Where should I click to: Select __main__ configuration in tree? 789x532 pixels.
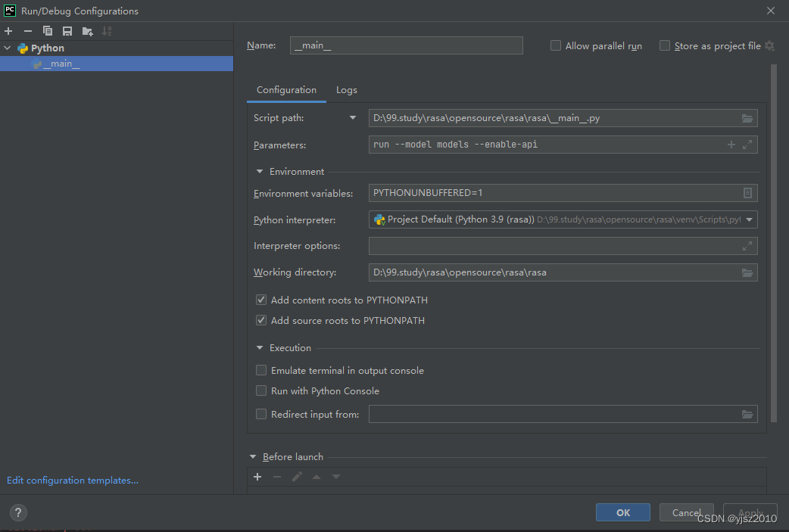[x=117, y=64]
